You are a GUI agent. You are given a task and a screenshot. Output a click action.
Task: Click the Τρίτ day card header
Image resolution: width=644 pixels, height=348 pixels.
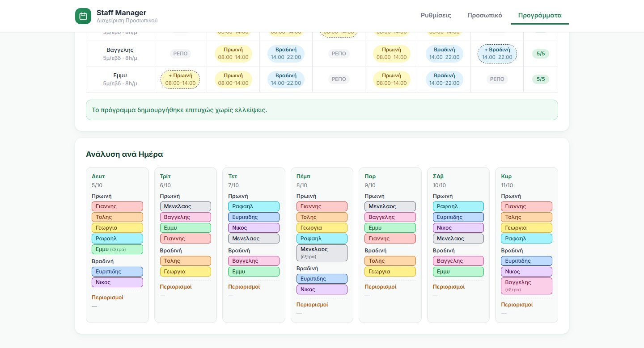165,176
